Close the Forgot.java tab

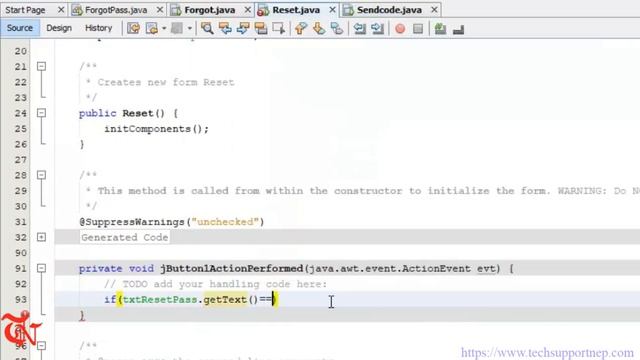[247, 10]
